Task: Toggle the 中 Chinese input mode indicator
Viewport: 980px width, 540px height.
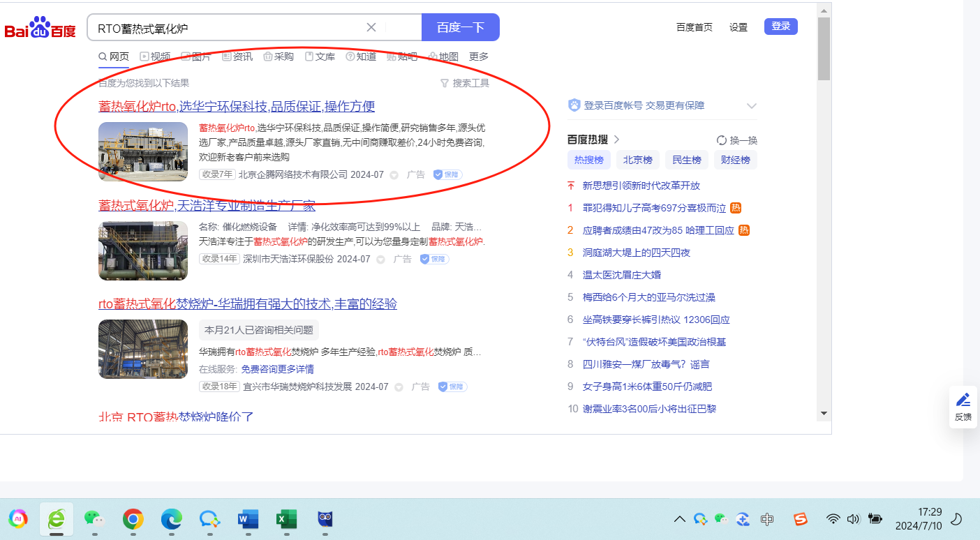Action: (x=767, y=519)
